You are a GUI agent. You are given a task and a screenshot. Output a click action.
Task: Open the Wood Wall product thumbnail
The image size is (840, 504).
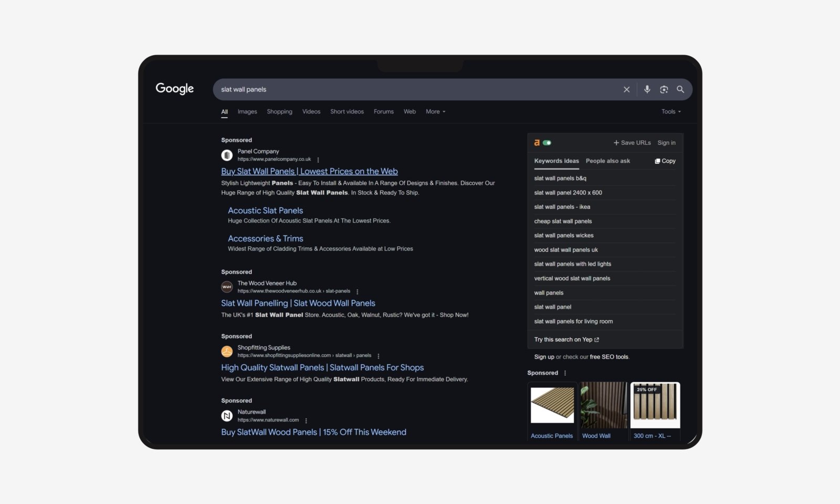click(604, 405)
